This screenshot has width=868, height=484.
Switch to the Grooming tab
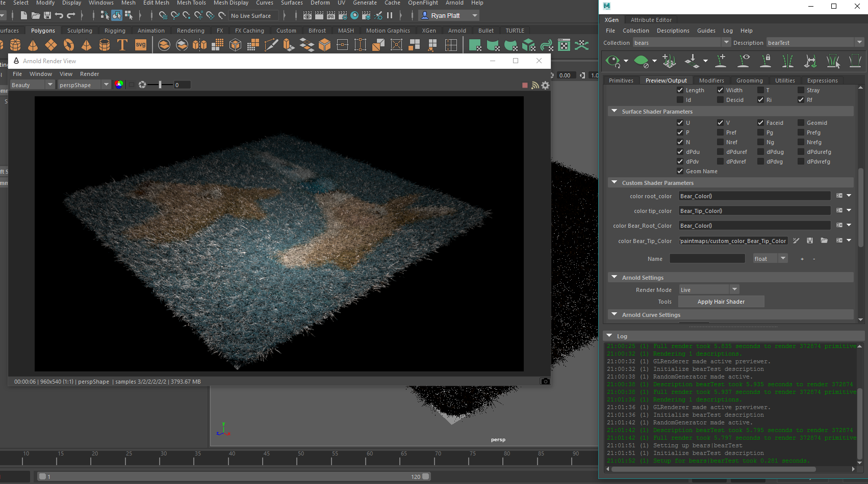click(x=749, y=80)
